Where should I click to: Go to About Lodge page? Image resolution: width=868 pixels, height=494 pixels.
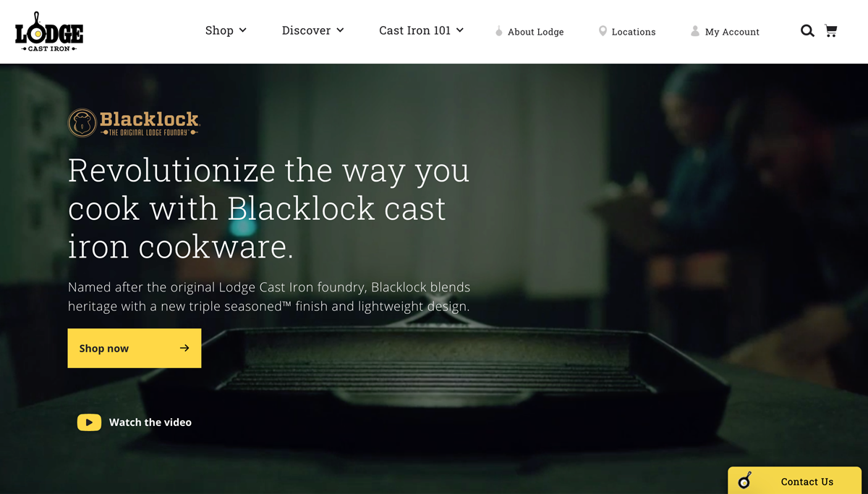pyautogui.click(x=535, y=32)
